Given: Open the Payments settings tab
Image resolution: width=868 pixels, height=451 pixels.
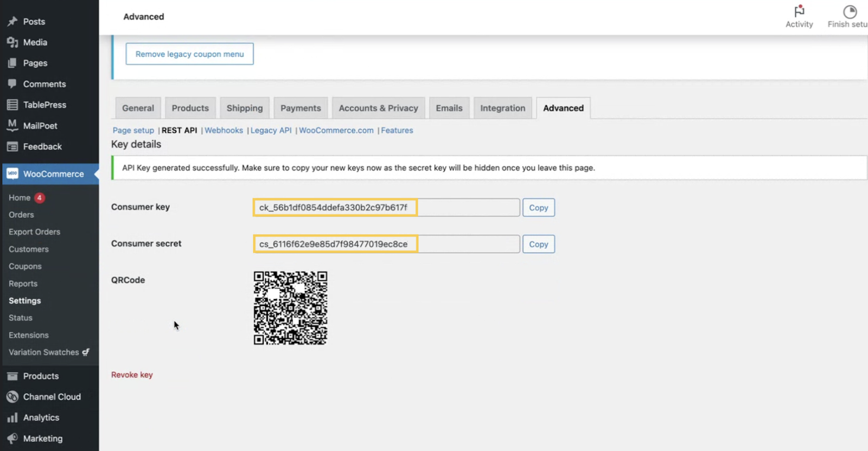Looking at the screenshot, I should click(301, 108).
